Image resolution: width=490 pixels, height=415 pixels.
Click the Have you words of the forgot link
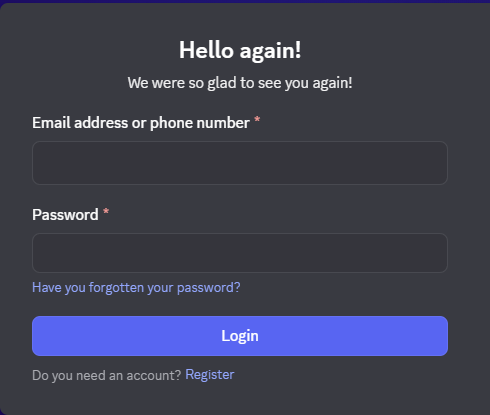[59, 288]
